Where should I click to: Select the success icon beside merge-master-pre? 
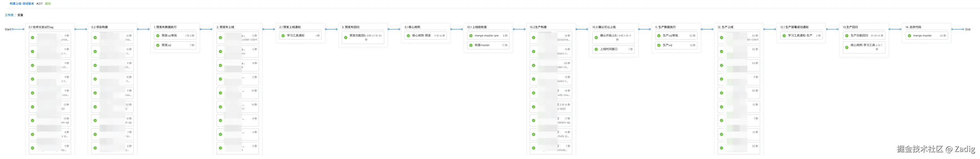pos(471,36)
